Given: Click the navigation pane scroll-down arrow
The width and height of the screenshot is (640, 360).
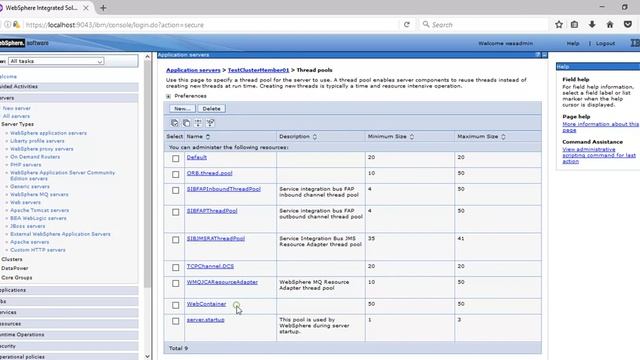Looking at the screenshot, I should (148, 356).
